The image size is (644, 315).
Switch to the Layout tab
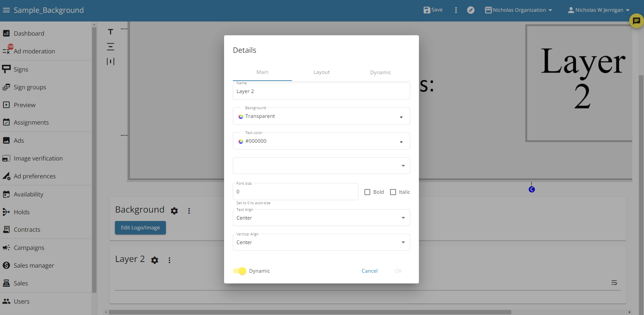tap(321, 72)
